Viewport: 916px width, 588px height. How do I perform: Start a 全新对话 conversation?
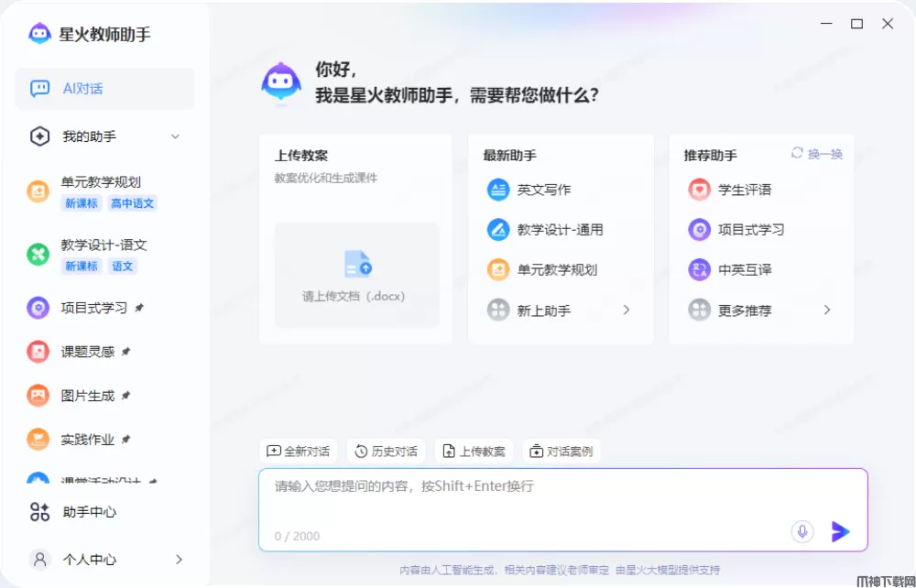click(x=298, y=452)
